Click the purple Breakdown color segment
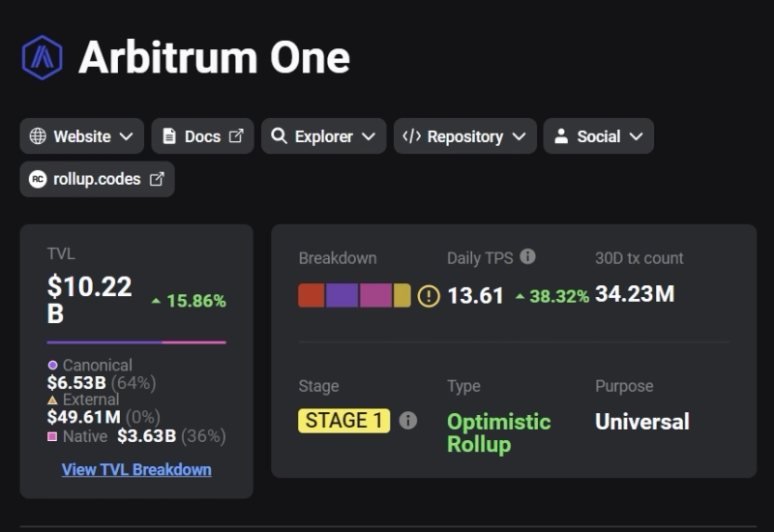This screenshot has width=774, height=532. pos(342,295)
